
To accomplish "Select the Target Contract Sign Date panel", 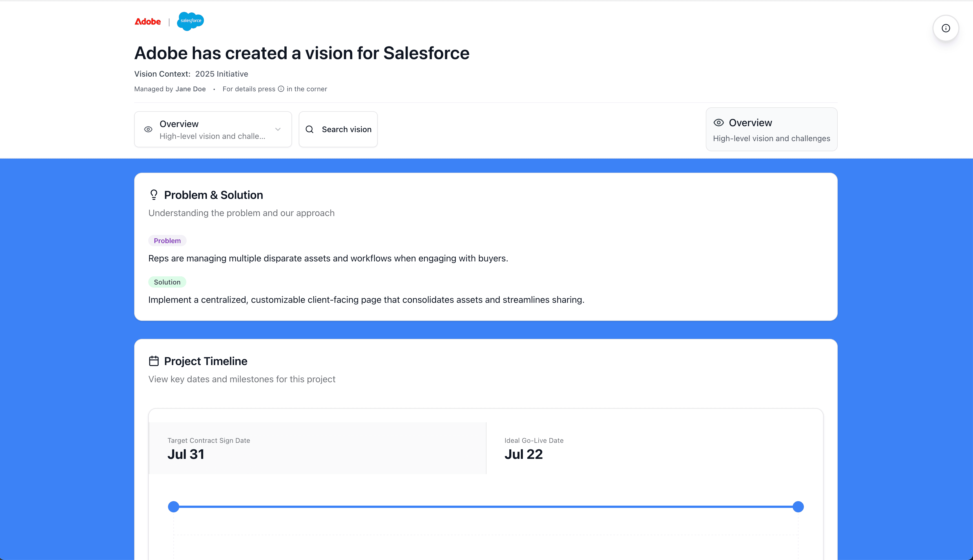I will click(318, 448).
